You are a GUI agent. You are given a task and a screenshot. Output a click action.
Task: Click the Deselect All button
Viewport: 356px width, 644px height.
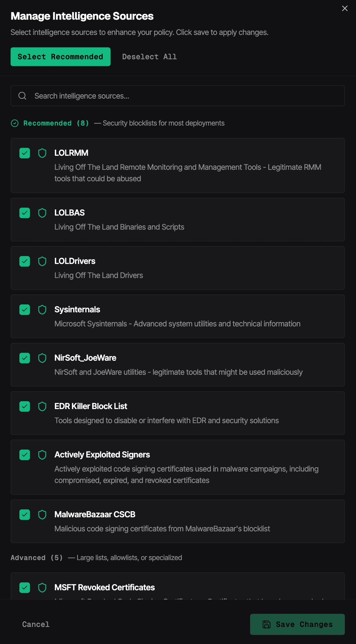149,57
